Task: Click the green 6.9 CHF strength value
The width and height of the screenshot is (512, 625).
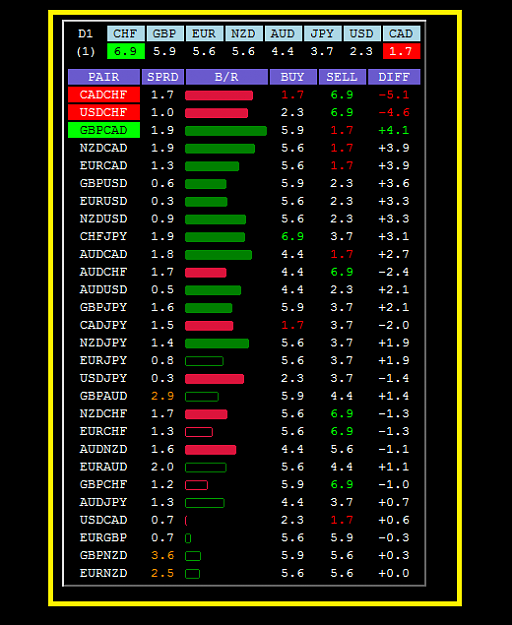Action: 126,51
